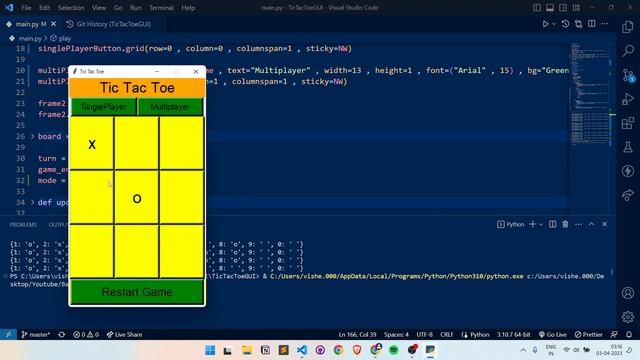Click Restart Game in Tic Tac Toe
The image size is (640, 360).
137,292
